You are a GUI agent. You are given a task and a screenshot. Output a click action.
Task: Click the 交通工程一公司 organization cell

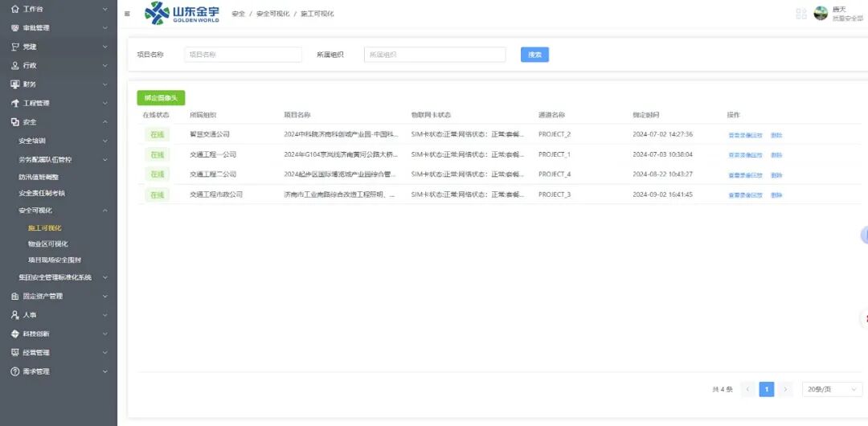coord(213,154)
